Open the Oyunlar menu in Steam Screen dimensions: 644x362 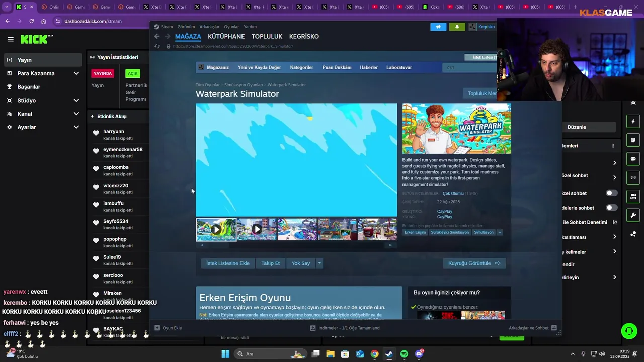(231, 27)
